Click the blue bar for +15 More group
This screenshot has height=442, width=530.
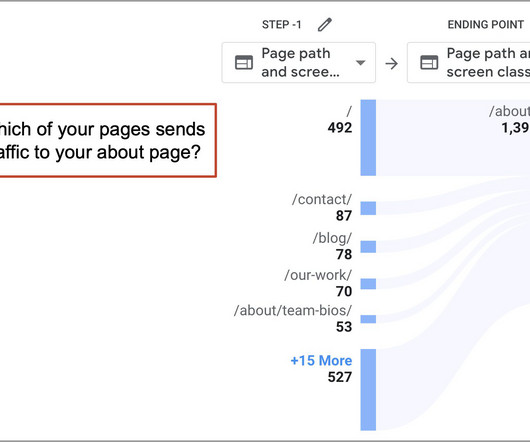[x=368, y=390]
